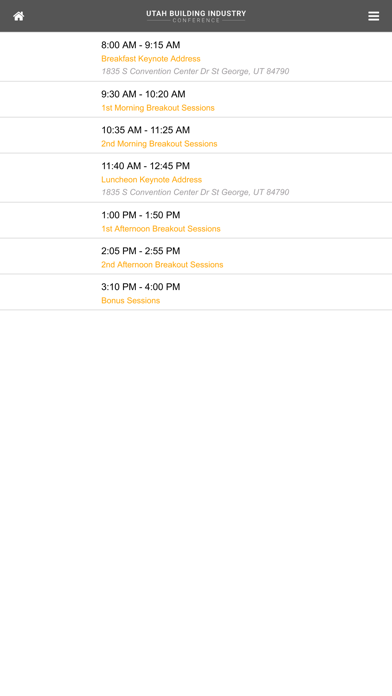Open Breakfast Keynote Address session

tap(150, 59)
